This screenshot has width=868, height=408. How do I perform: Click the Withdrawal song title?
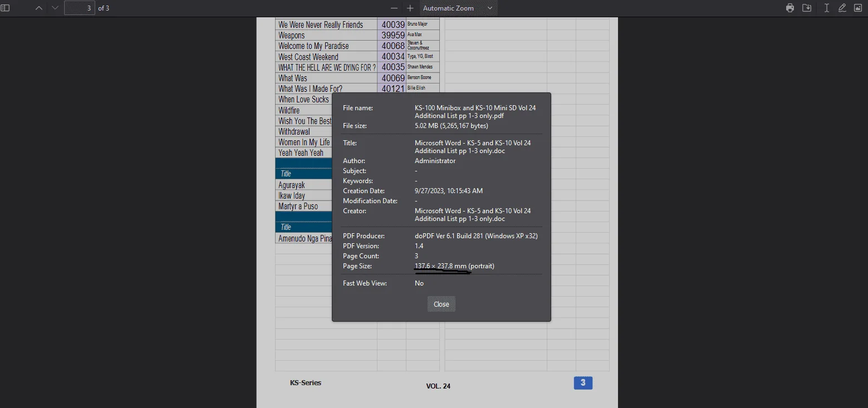(x=294, y=131)
